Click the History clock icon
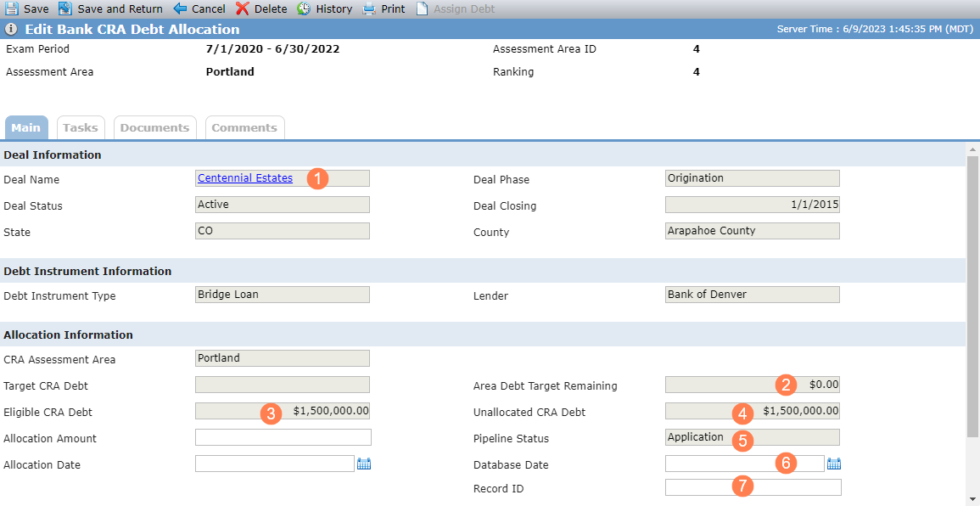The width and height of the screenshot is (980, 506). [x=304, y=8]
